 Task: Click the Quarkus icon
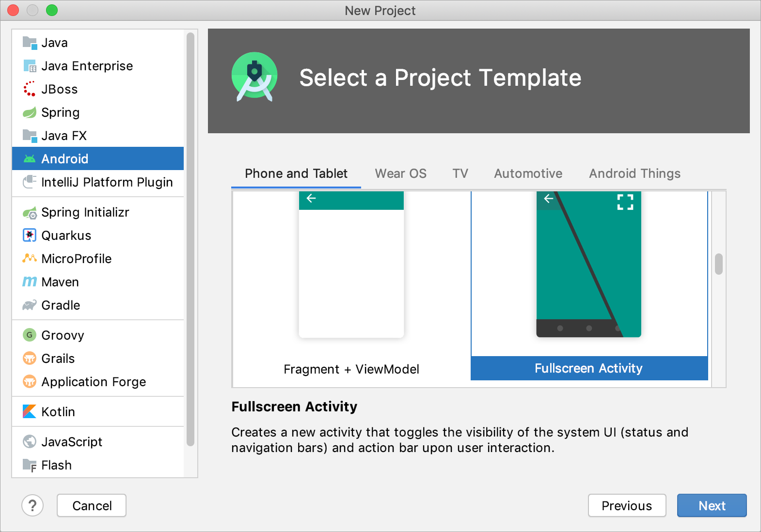click(30, 235)
